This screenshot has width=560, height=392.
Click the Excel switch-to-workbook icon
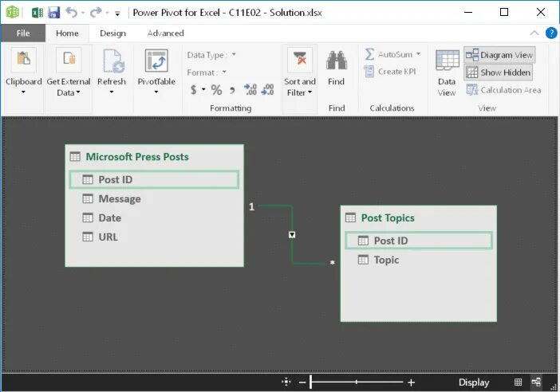(x=37, y=13)
